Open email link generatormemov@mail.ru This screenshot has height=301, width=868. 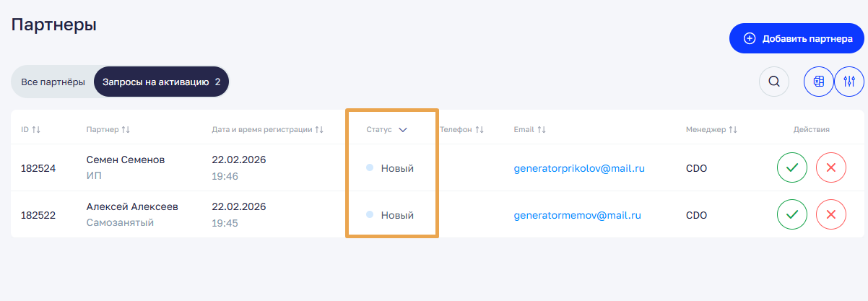coord(577,214)
